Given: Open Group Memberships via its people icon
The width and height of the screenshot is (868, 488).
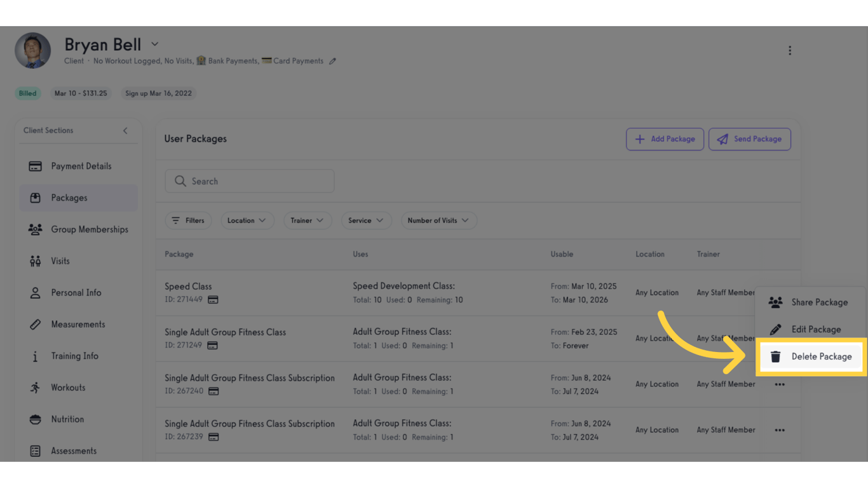Looking at the screenshot, I should tap(35, 229).
